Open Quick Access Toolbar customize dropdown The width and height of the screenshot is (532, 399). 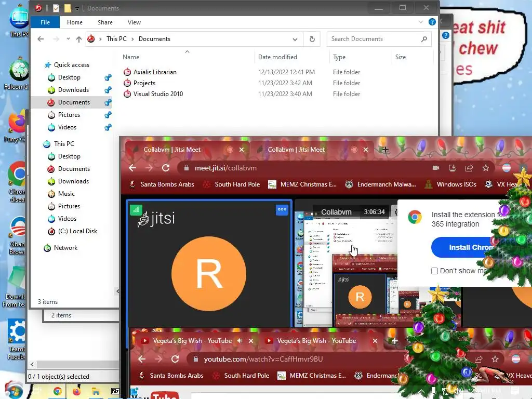[x=77, y=8]
